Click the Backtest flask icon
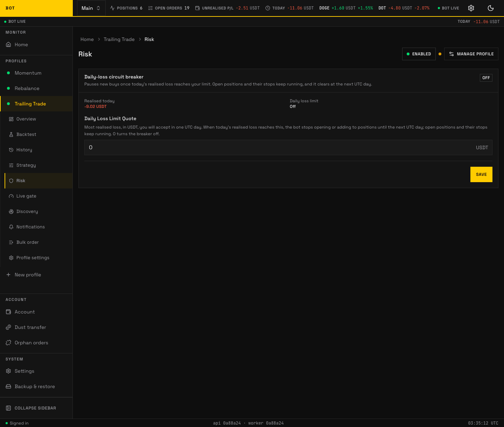 coord(11,135)
